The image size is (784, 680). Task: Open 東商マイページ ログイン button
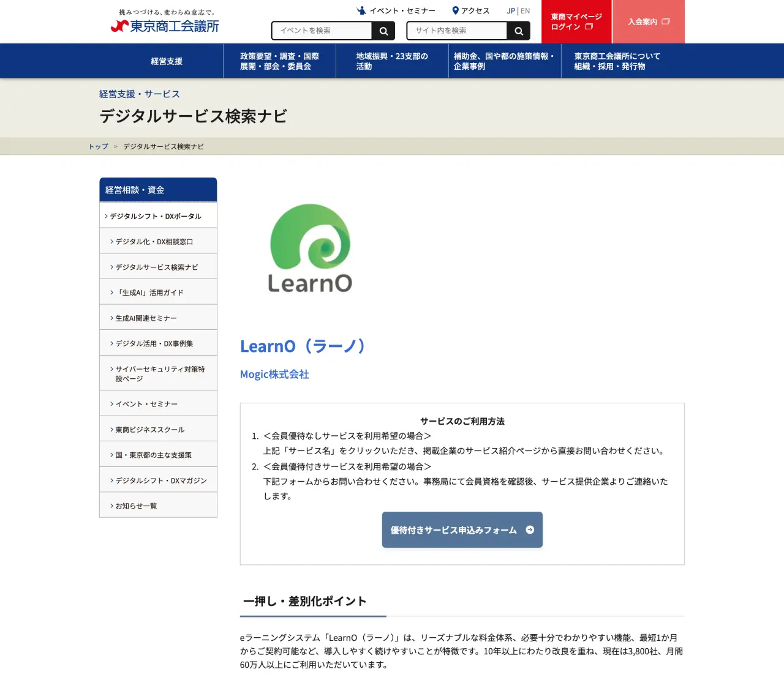coord(576,21)
